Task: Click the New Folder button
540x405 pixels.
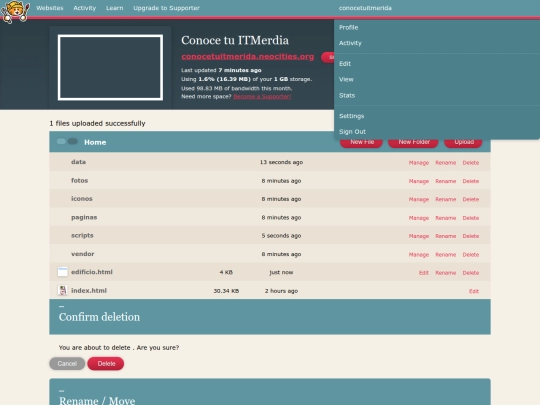Action: coord(414,142)
